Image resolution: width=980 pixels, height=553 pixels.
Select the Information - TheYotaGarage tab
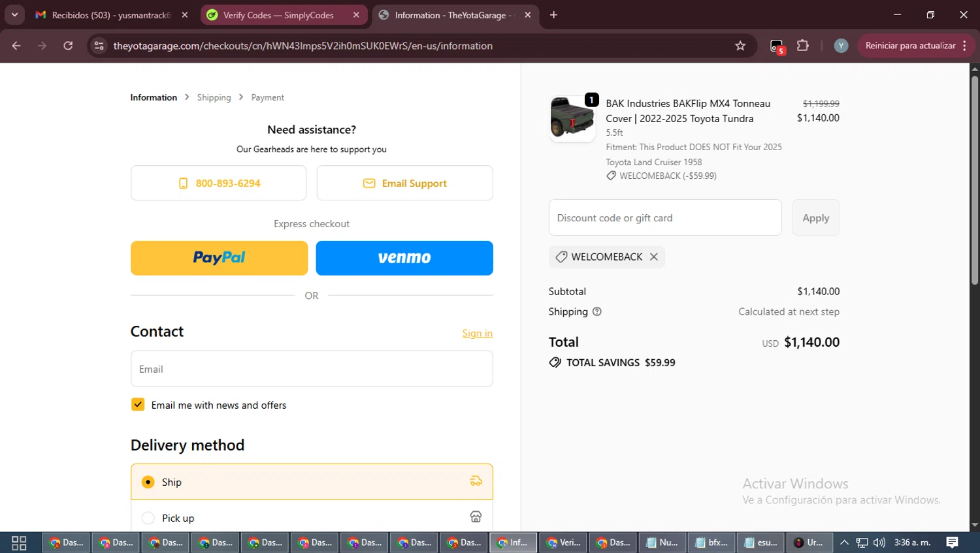click(x=454, y=15)
